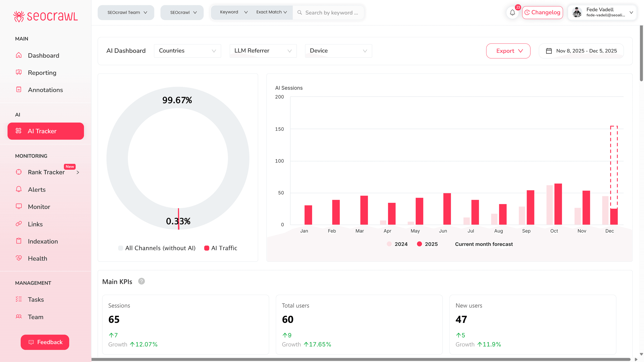644x362 pixels.
Task: Select the Annotations icon
Action: [x=19, y=90]
